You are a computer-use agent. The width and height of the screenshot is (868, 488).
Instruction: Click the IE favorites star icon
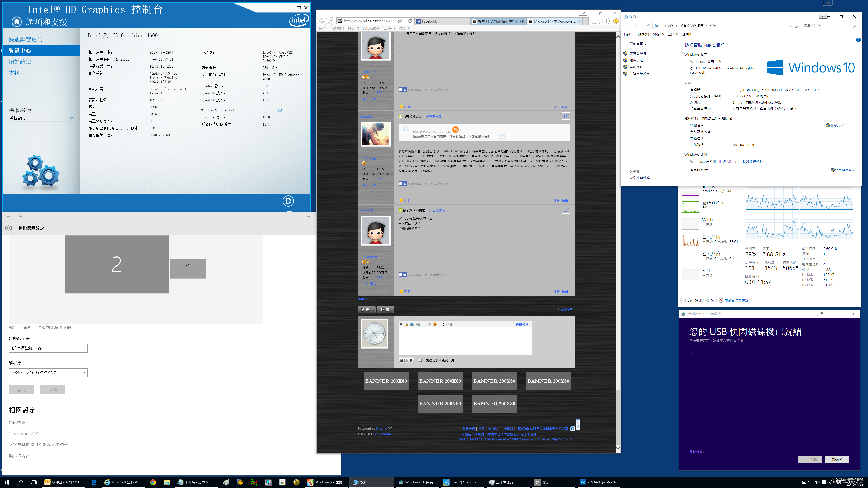coord(601,21)
